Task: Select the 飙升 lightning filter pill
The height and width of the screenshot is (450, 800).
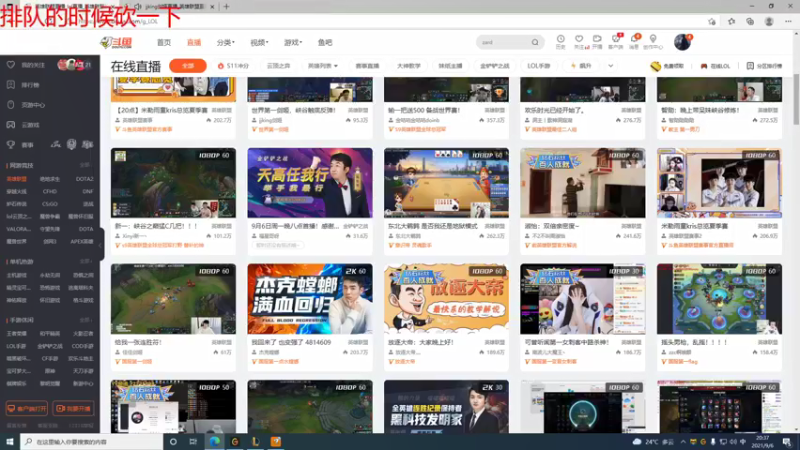Action: tap(581, 66)
